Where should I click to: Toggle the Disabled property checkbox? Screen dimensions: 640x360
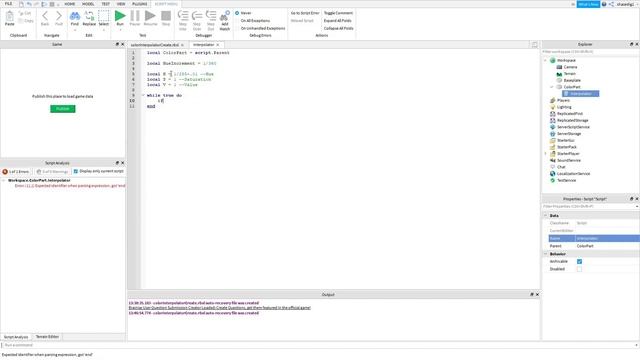[579, 269]
